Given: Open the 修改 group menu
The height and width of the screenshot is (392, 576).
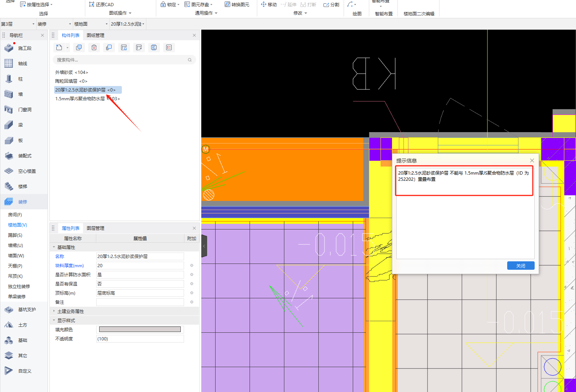Looking at the screenshot, I should point(300,13).
